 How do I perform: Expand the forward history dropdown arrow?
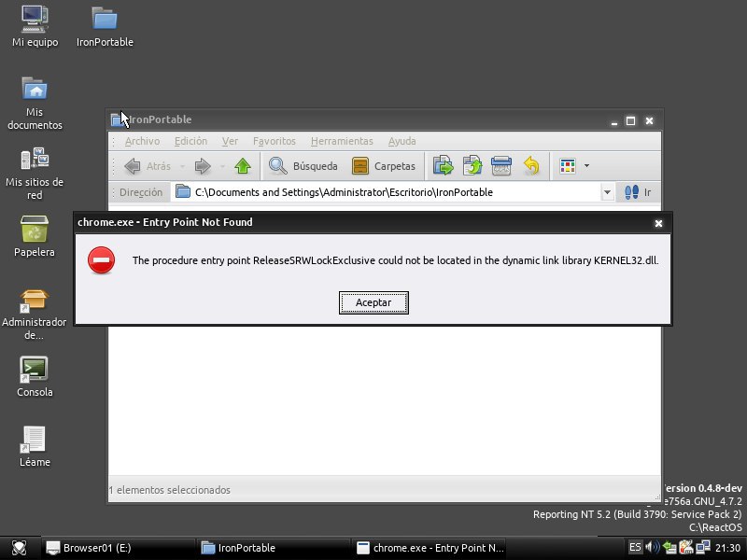[x=222, y=167]
